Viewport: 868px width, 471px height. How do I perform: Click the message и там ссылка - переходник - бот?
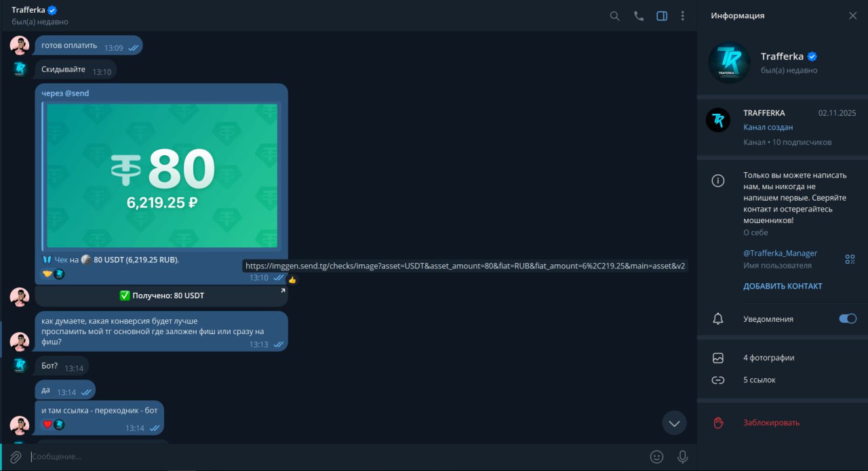(x=99, y=417)
